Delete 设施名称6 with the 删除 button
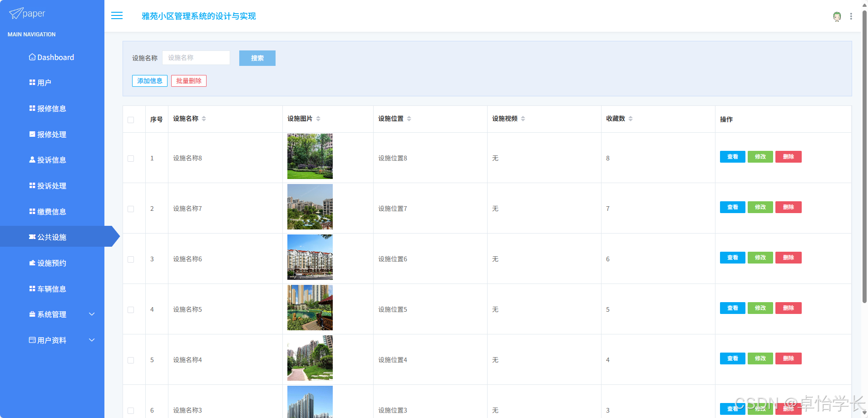868x418 pixels. pos(789,258)
